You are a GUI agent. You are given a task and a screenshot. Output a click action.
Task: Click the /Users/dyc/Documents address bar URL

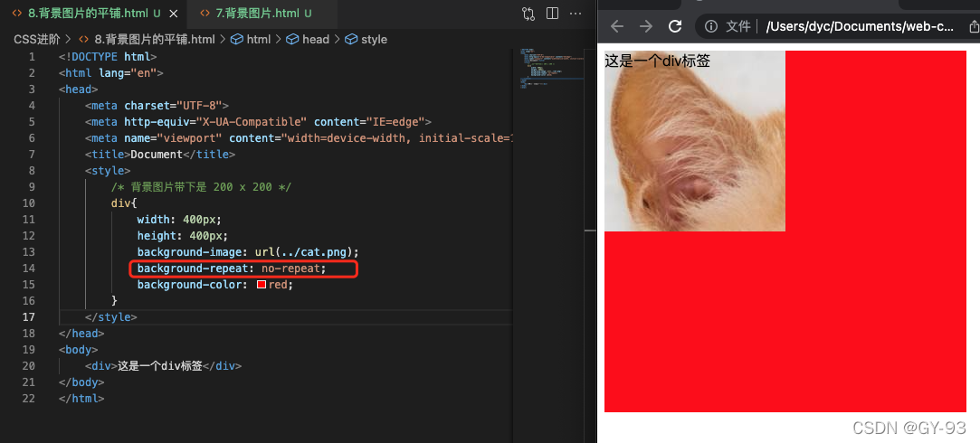click(861, 26)
